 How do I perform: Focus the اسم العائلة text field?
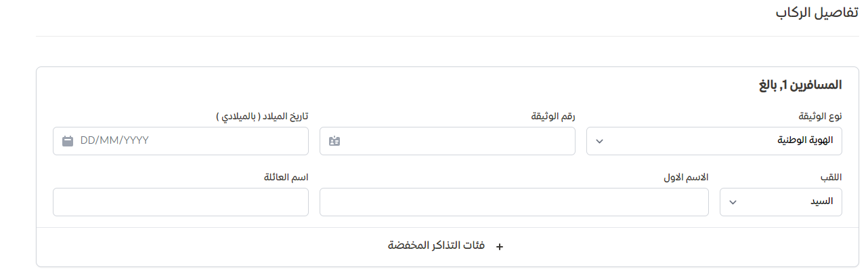click(180, 202)
